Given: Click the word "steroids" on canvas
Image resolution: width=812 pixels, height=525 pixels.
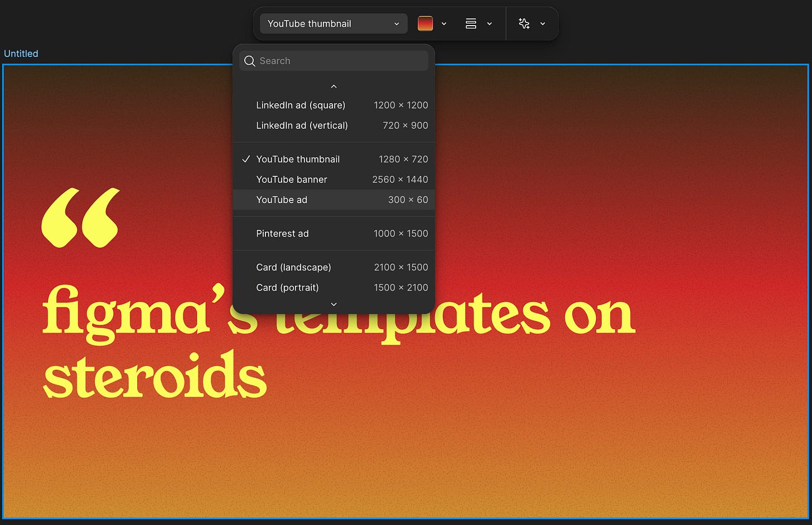Looking at the screenshot, I should tap(155, 375).
